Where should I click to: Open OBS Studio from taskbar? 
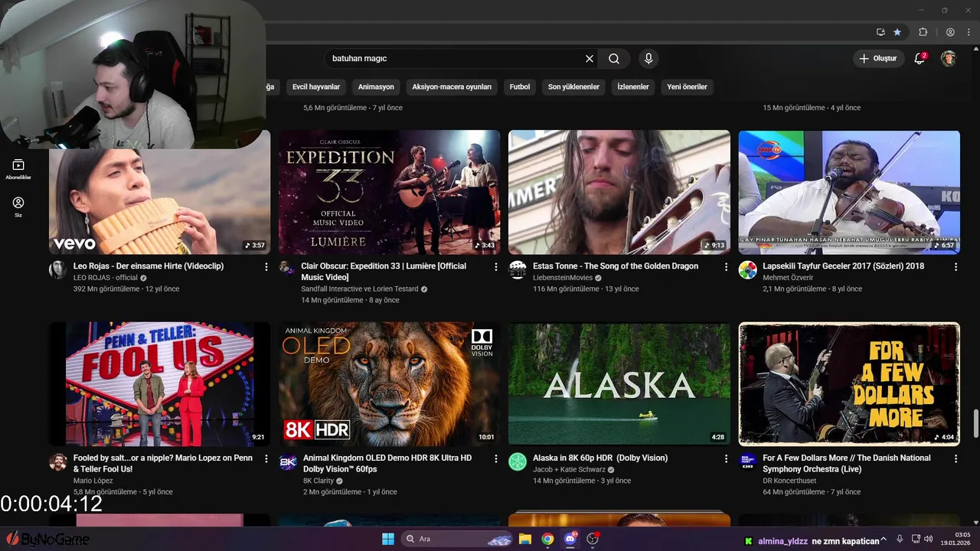tap(592, 539)
